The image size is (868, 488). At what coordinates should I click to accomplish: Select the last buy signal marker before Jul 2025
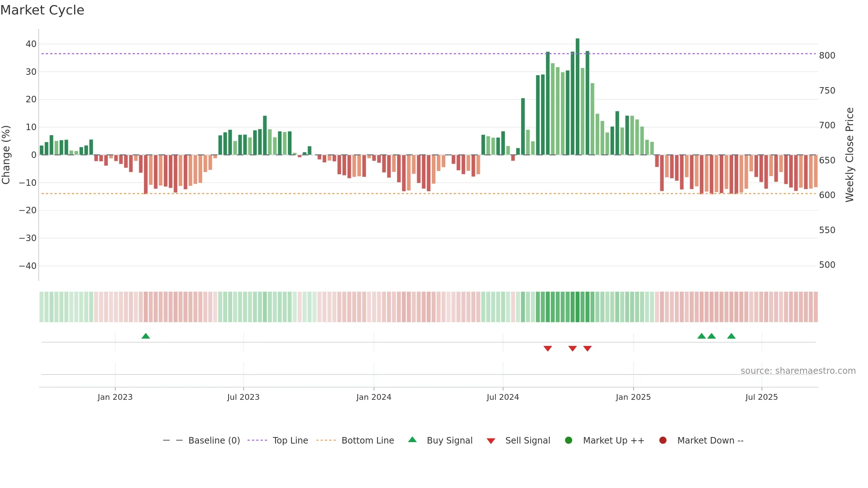click(731, 336)
